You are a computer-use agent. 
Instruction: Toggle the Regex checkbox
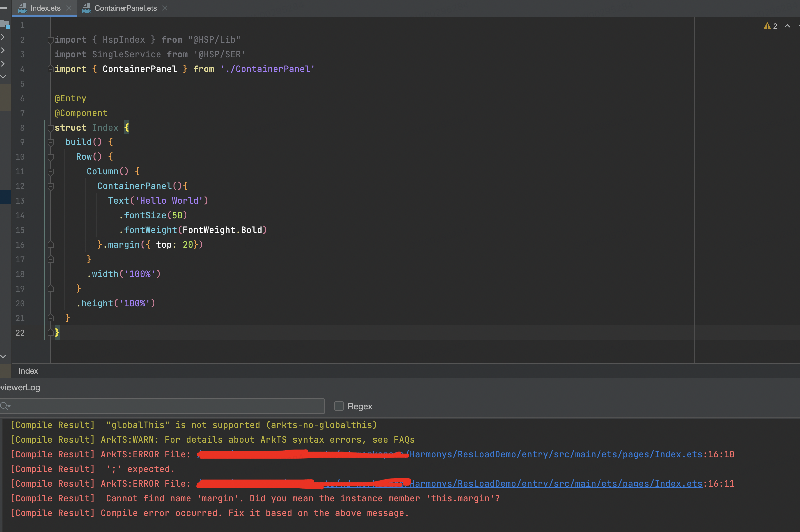[339, 406]
